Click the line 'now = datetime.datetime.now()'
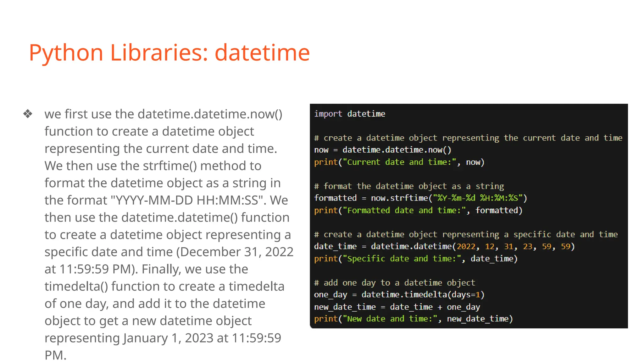Screen dimensions: 644x362 [x=383, y=150]
